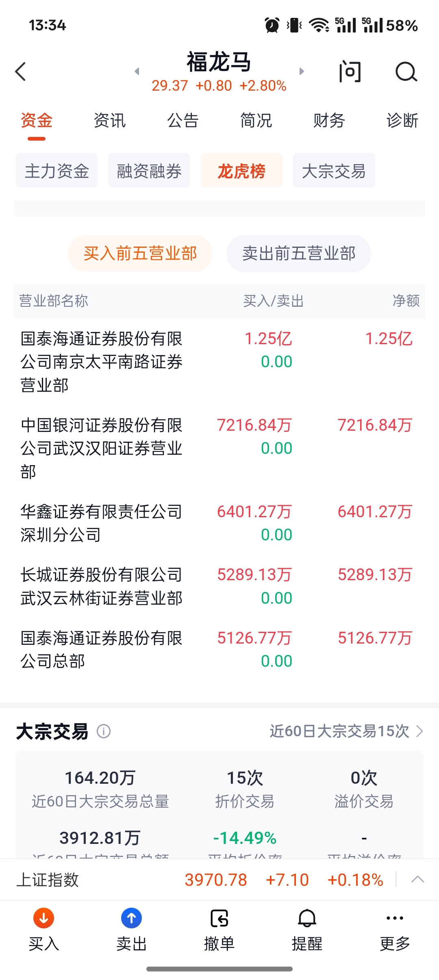Screen dimensions: 439x980
Task: Tap the 提醒 bell reminder icon
Action: pos(307,918)
